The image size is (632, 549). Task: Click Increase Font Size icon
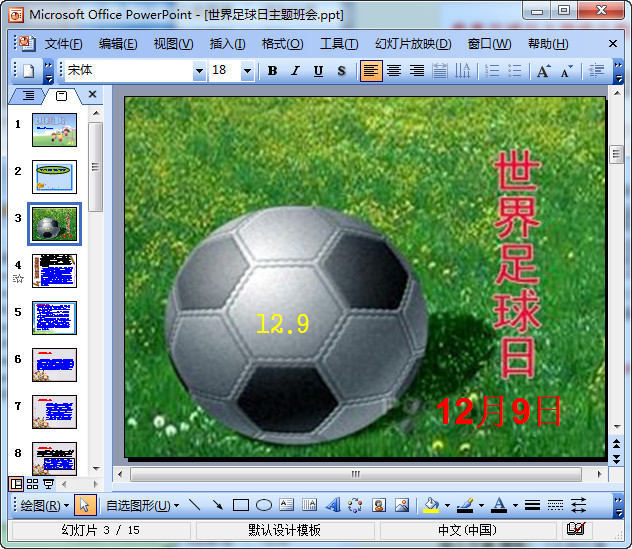(544, 71)
